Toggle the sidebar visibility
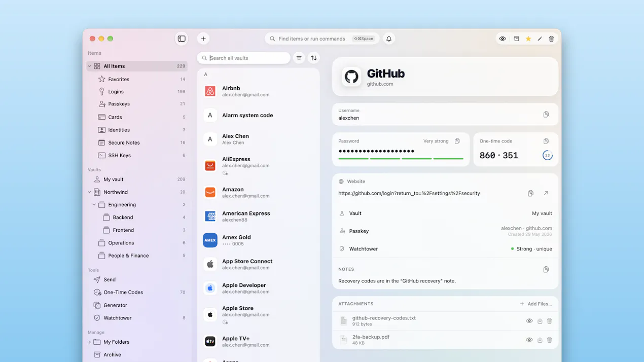This screenshot has width=644, height=362. point(182,39)
